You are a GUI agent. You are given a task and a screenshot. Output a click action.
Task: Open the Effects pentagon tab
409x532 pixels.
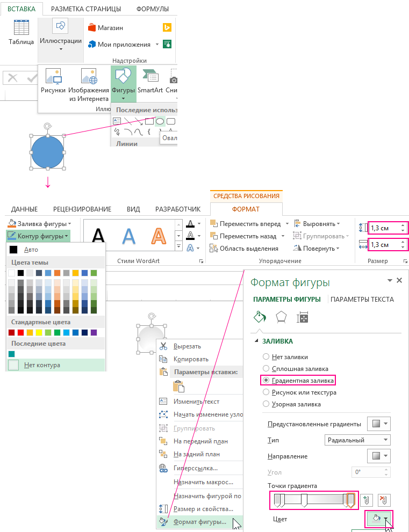pyautogui.click(x=281, y=317)
